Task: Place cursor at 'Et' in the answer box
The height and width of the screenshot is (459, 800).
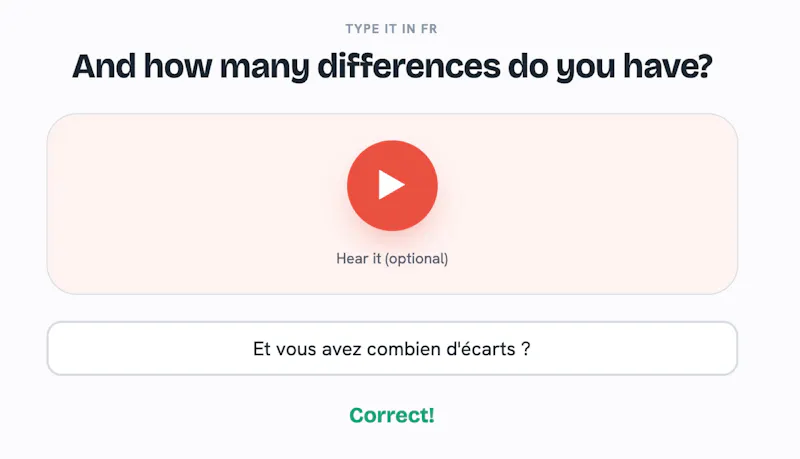Action: click(262, 349)
